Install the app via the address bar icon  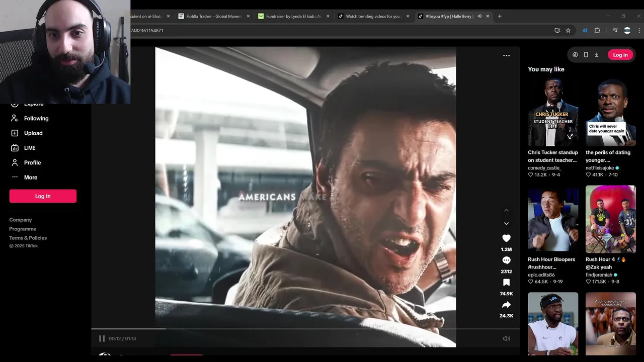557,31
